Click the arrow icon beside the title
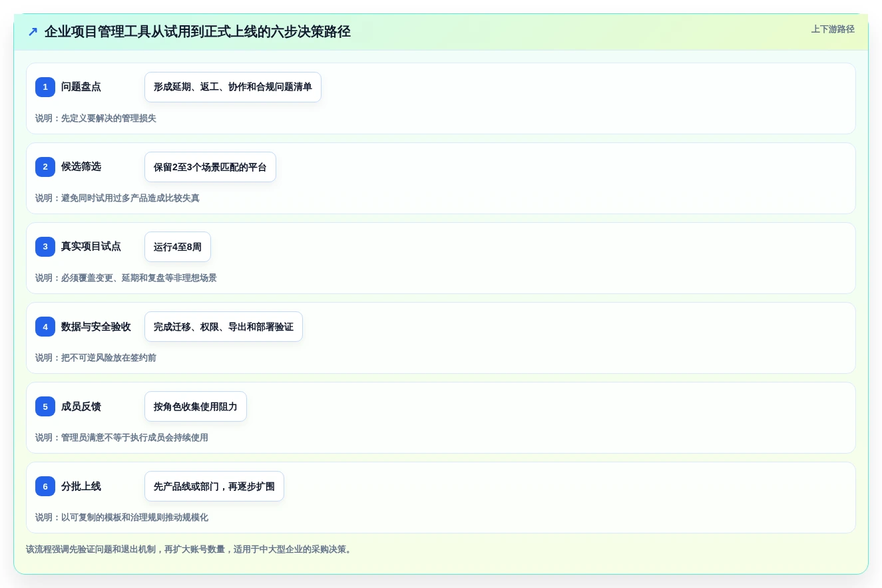Viewport: 882px width, 588px height. 33,31
